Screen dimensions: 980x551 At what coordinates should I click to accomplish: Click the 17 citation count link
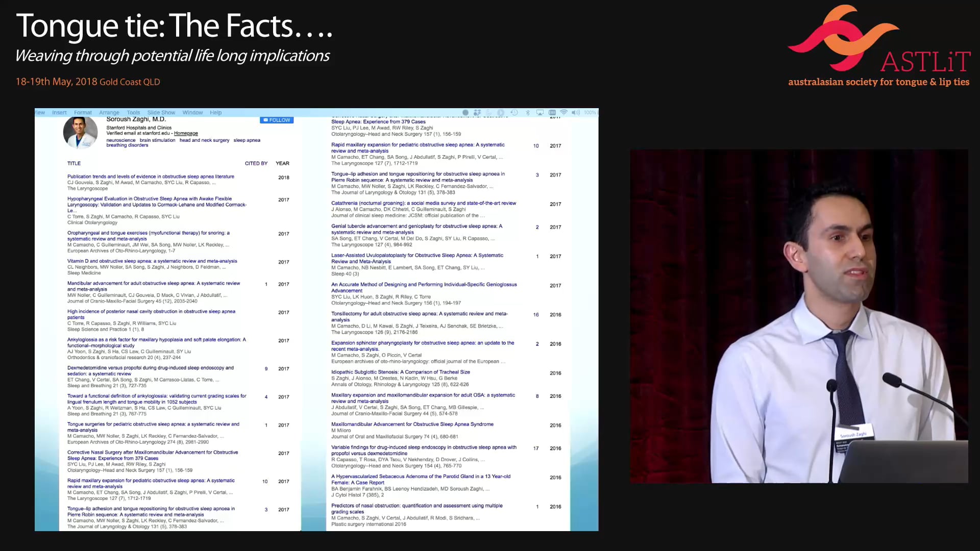click(x=536, y=448)
